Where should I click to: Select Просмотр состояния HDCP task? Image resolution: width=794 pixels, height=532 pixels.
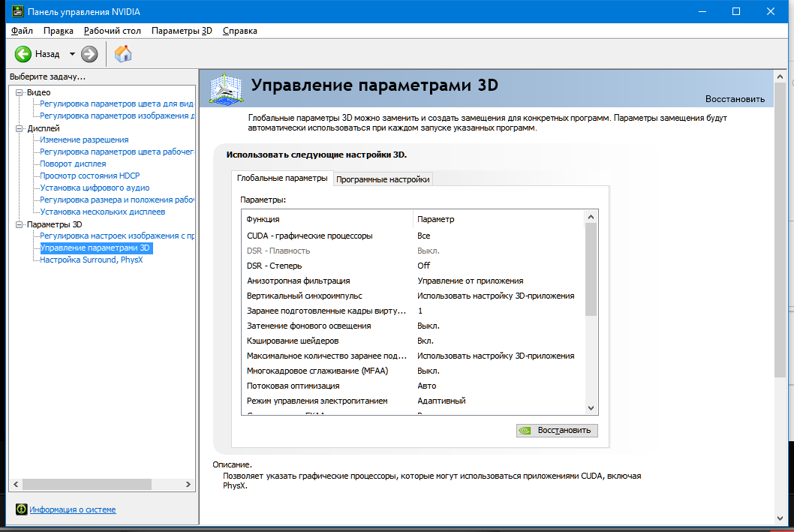tap(89, 176)
